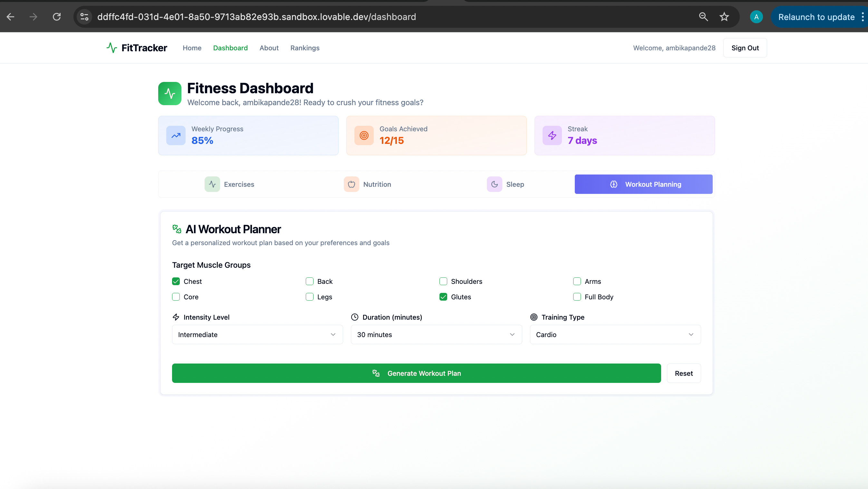Click the site information icon in address bar
This screenshot has height=489, width=868.
pyautogui.click(x=84, y=17)
